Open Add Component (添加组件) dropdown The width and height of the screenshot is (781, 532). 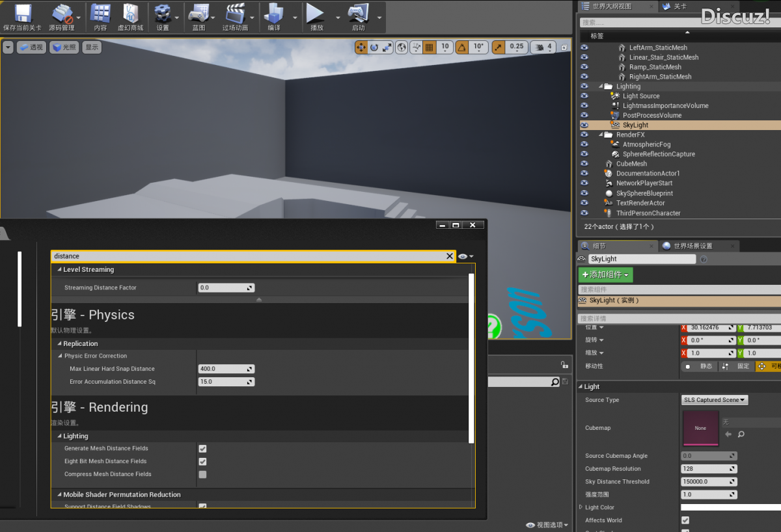(605, 275)
